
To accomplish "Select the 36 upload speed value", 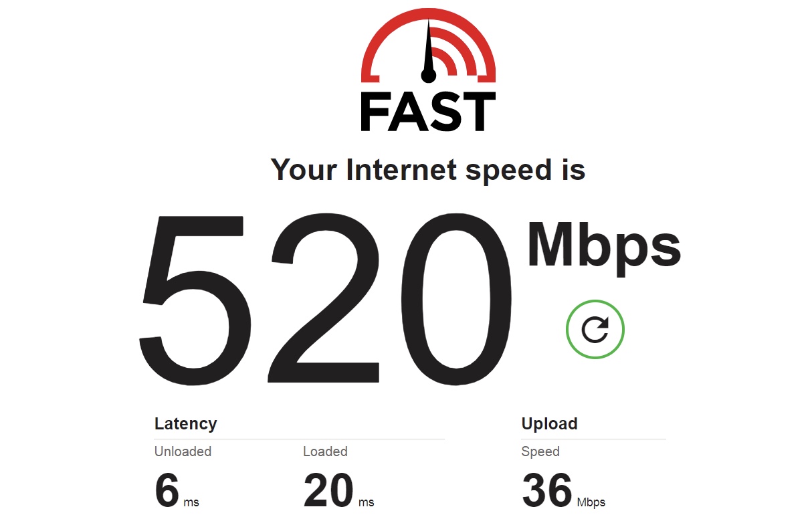I will tap(547, 490).
